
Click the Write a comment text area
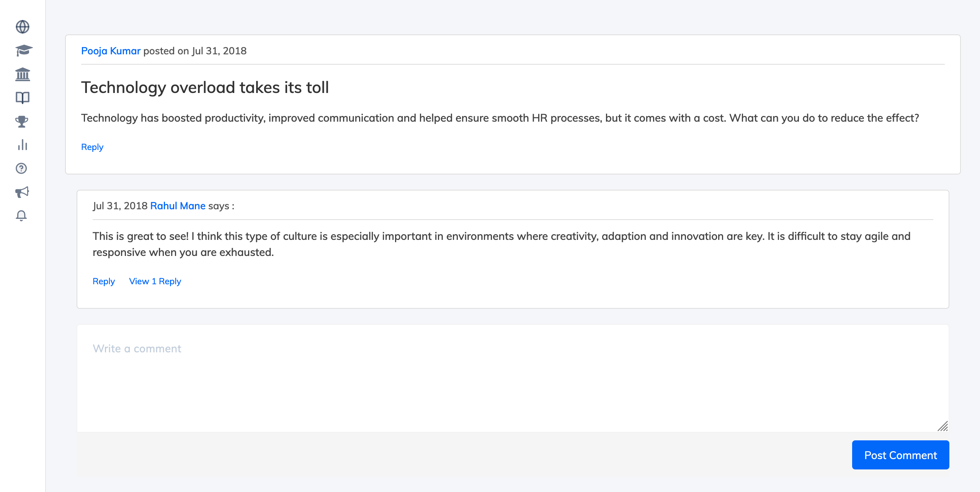pos(513,378)
